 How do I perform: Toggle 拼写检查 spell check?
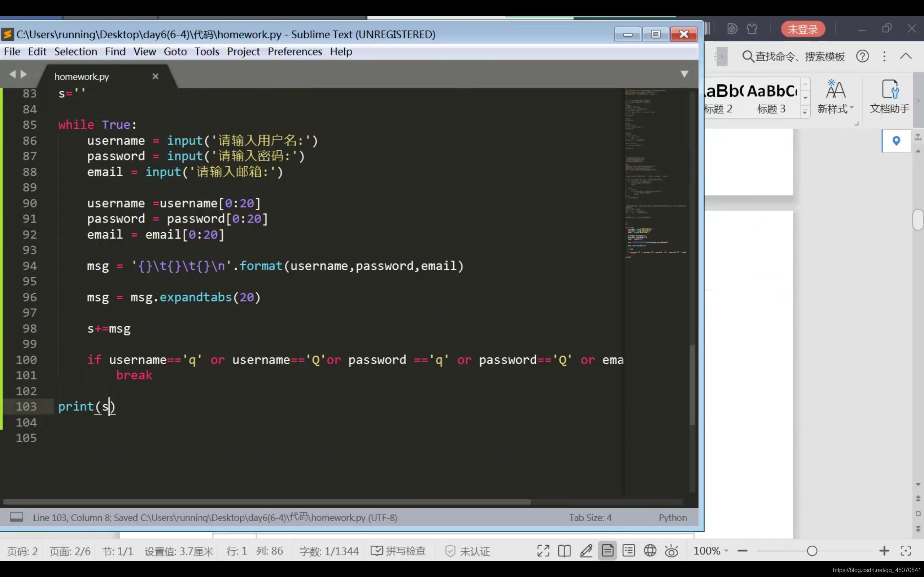pos(398,551)
